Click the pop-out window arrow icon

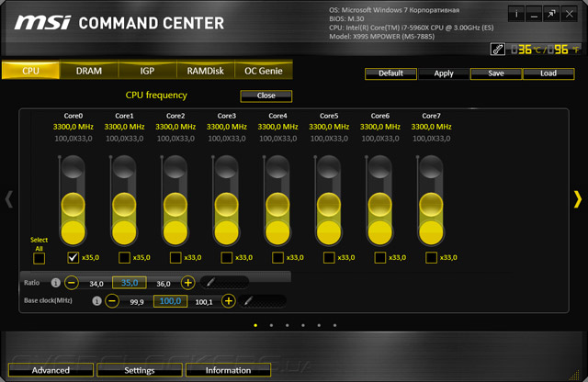pyautogui.click(x=551, y=15)
